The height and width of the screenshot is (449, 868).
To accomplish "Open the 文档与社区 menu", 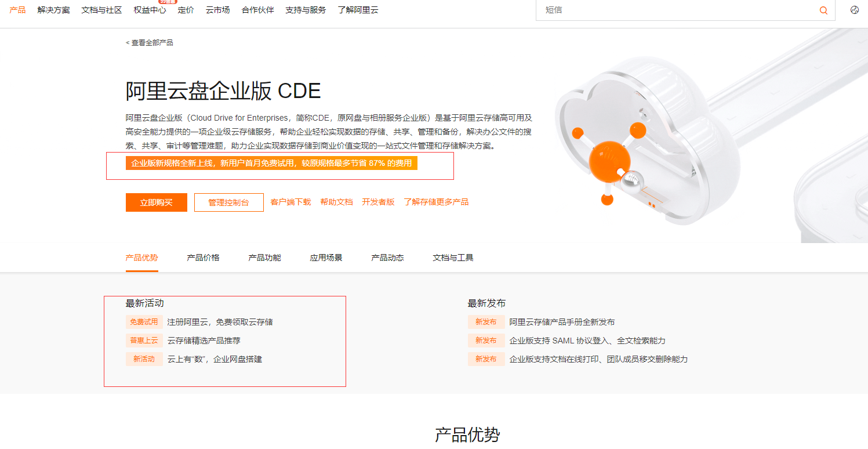I will (x=101, y=10).
